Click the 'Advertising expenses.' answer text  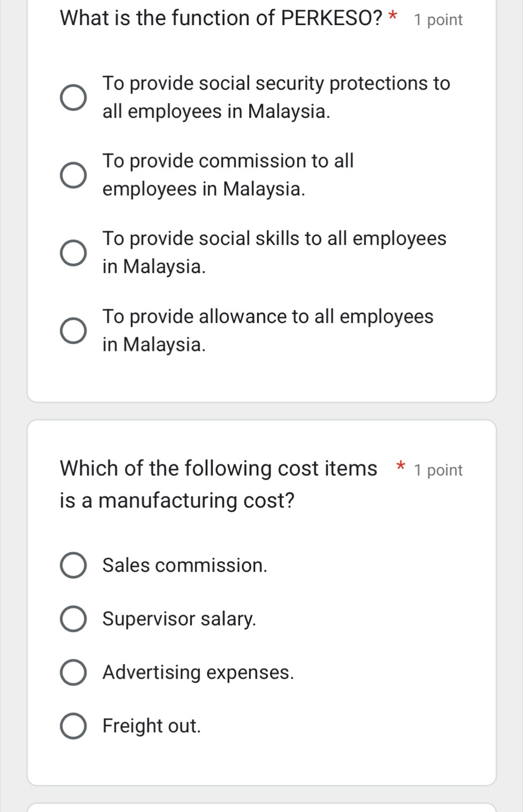tap(198, 673)
